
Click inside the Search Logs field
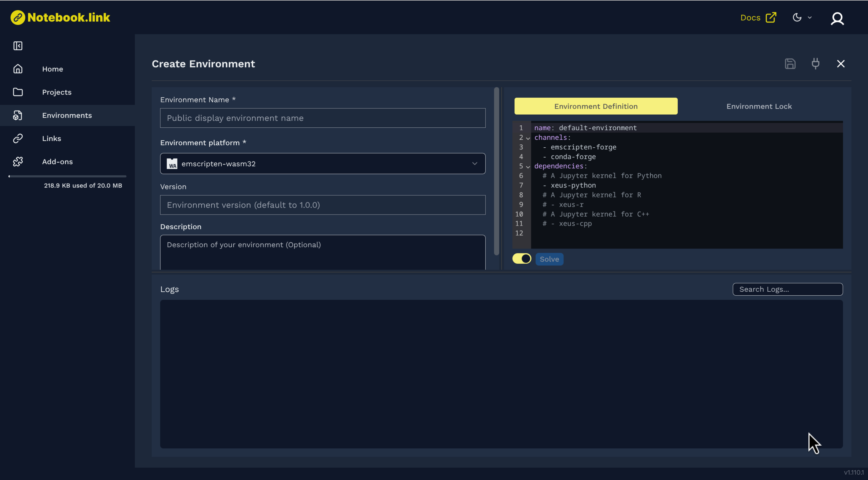tap(788, 289)
